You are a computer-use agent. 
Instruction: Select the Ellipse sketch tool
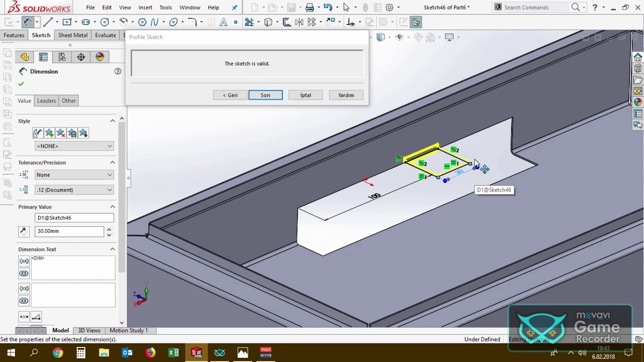[x=174, y=22]
